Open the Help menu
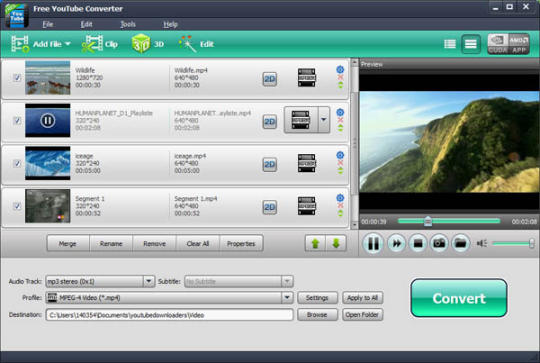 pos(170,24)
